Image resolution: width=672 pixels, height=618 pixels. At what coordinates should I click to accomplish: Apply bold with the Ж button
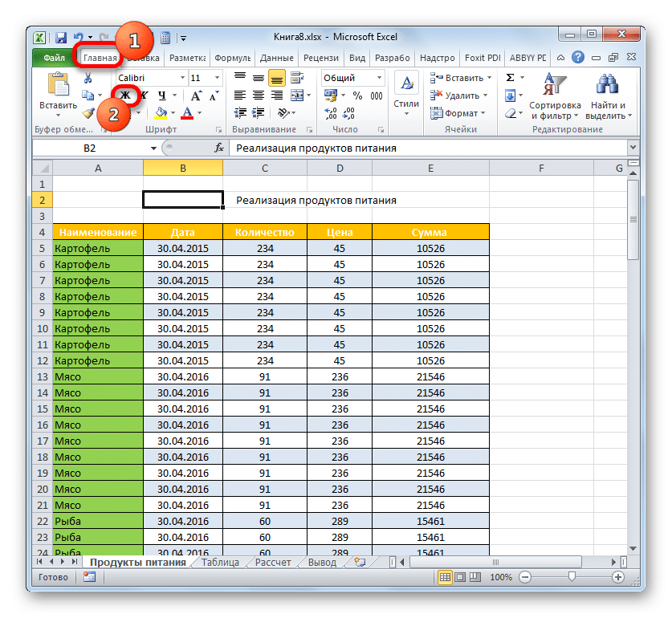(x=124, y=95)
